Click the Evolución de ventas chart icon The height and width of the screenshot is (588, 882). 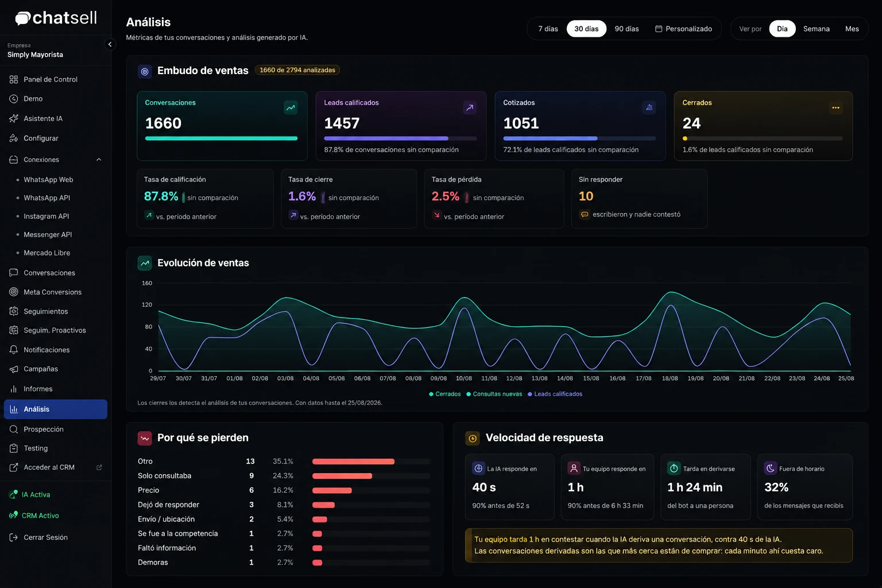tap(145, 263)
